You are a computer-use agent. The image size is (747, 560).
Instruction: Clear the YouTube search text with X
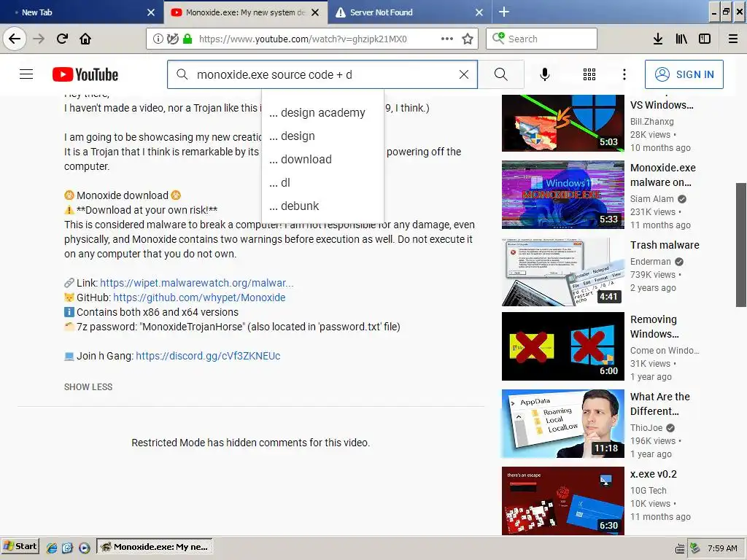coord(463,74)
